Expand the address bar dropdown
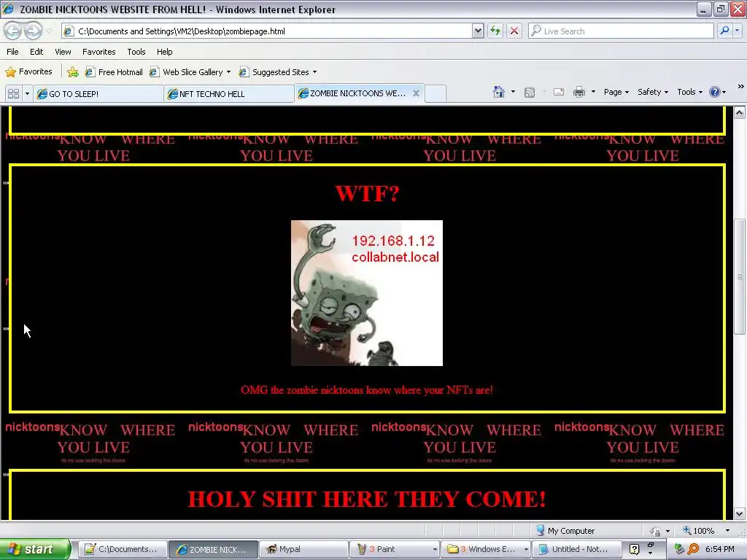Image resolution: width=747 pixels, height=560 pixels. [x=478, y=31]
